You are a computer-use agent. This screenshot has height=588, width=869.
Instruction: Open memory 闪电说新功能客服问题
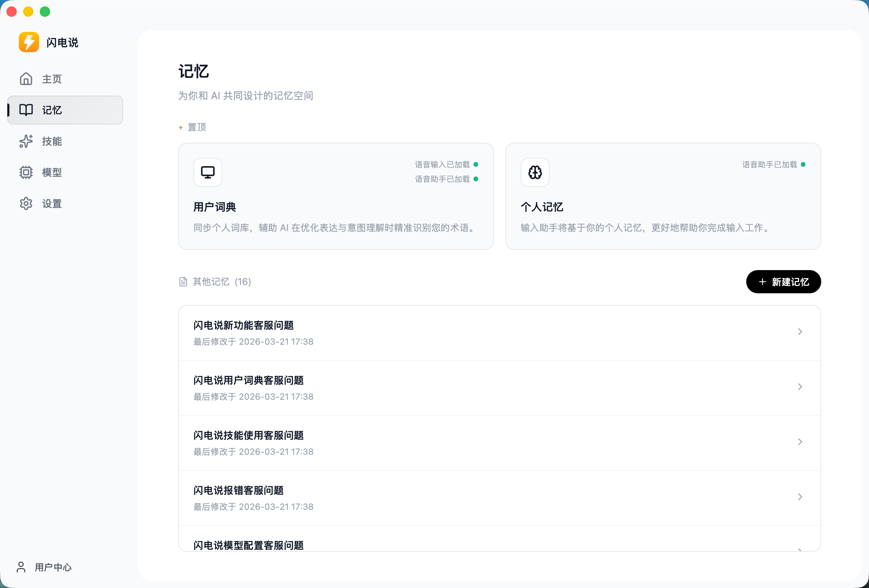tap(500, 333)
